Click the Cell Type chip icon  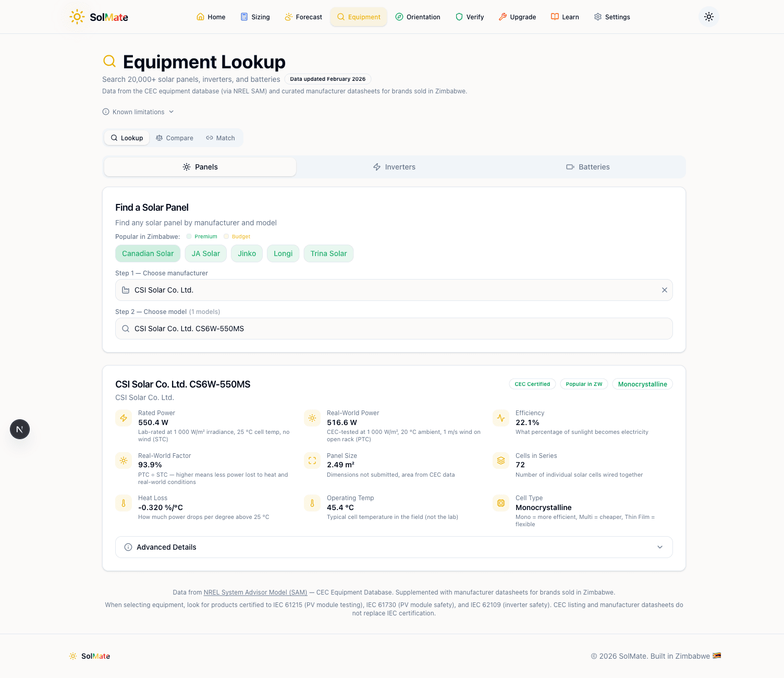(500, 503)
